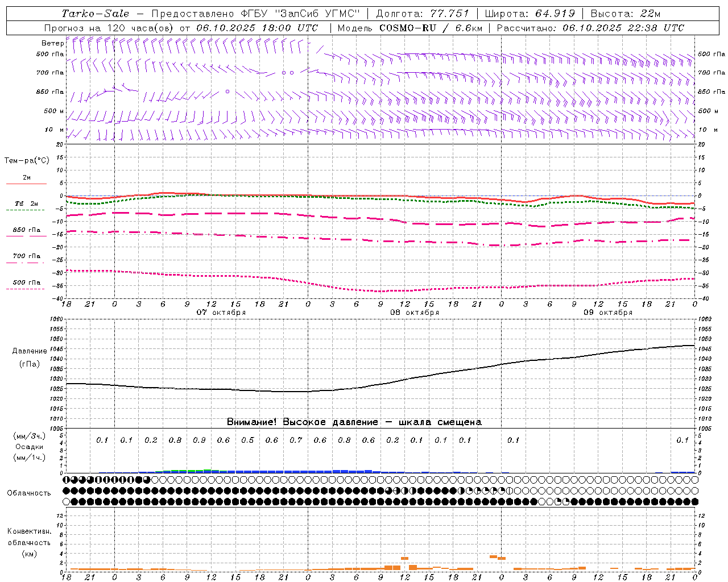The height and width of the screenshot is (582, 728).
Task: Click the 'Рассчитано: 06.10.2025 22:38 UTC' timestamp
Action: tap(590, 28)
